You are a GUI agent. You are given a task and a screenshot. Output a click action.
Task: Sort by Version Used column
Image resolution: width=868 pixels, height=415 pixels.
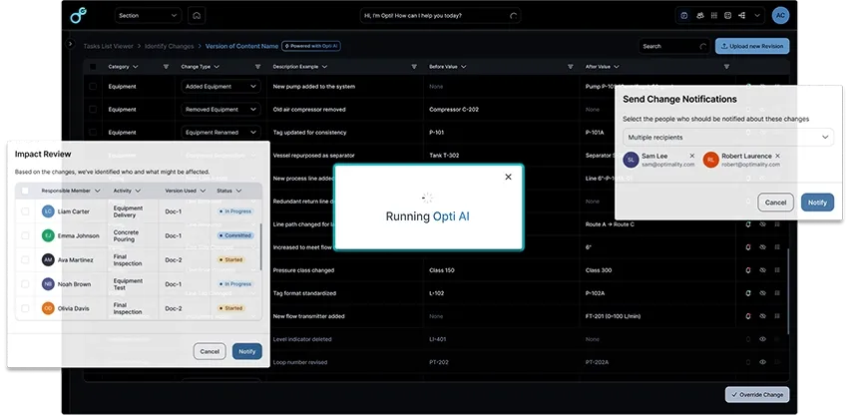[x=186, y=191]
